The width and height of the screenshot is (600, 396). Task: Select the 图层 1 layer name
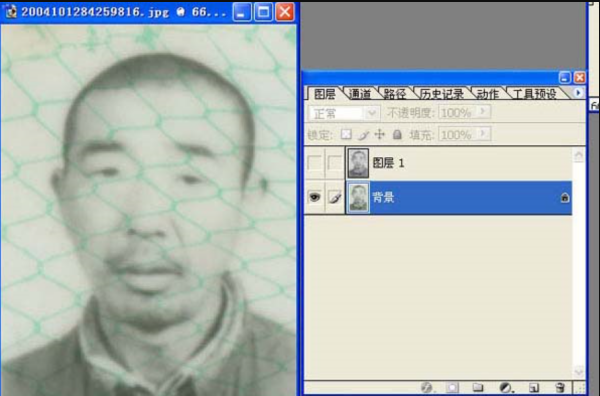(388, 163)
